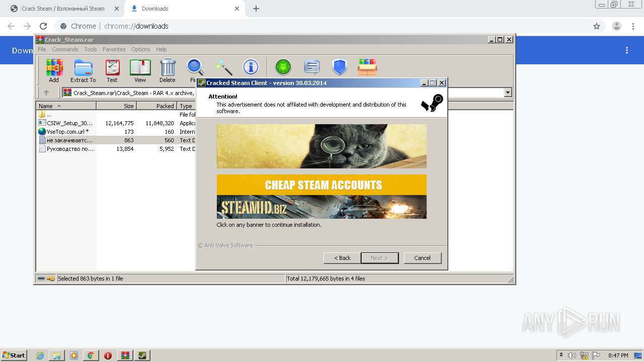Screen dimensions: 644x362
Task: Click the Delete trash can icon
Action: point(168,70)
